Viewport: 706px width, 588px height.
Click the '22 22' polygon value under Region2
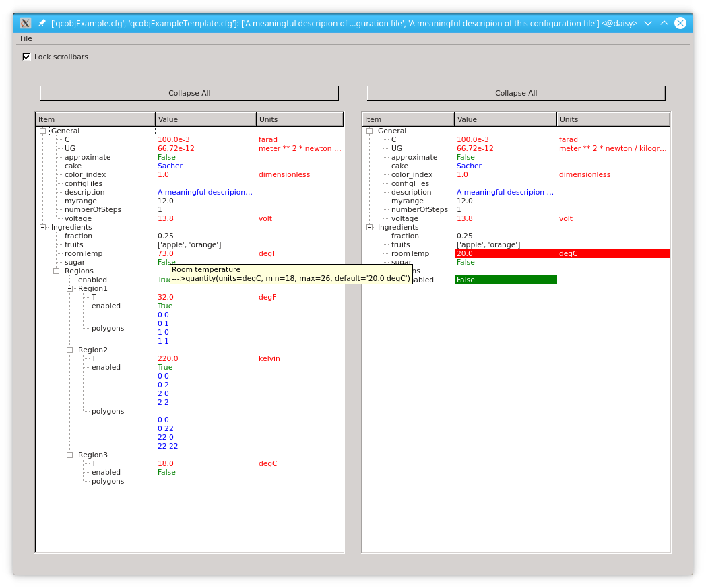168,446
